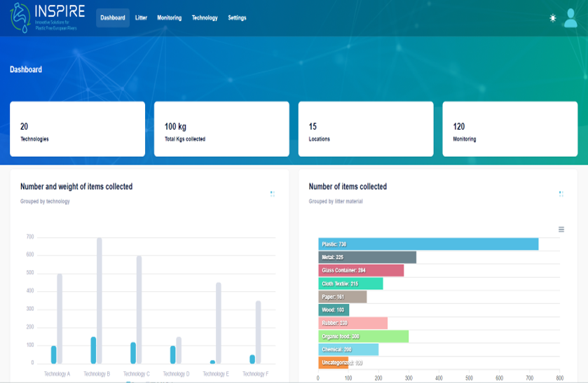
Task: Open the Technology section
Action: click(205, 18)
